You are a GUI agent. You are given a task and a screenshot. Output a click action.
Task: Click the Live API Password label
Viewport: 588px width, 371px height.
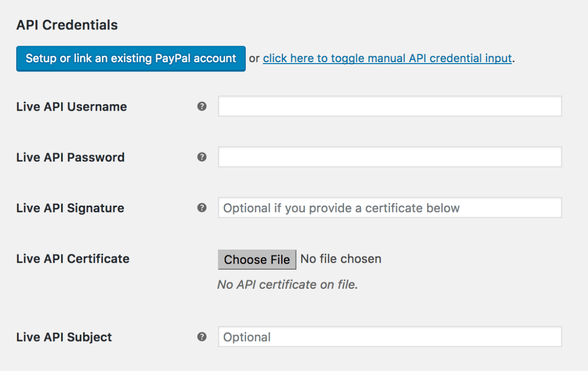pos(70,157)
